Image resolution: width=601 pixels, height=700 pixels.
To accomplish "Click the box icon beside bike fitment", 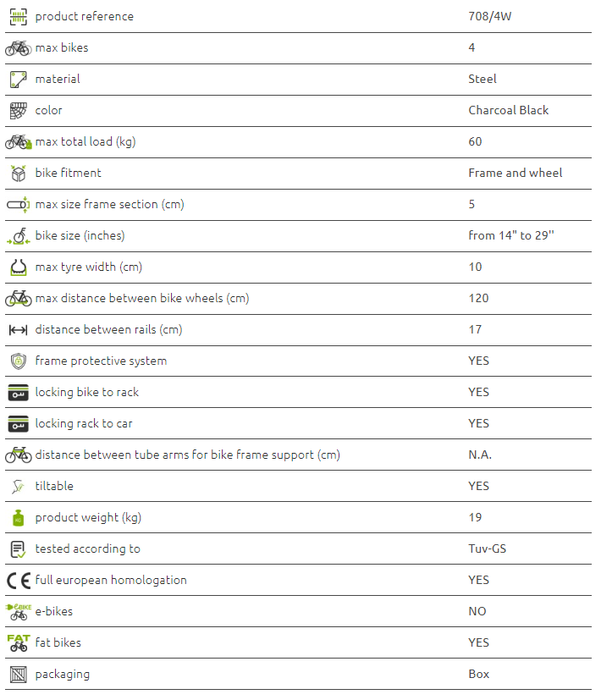I will pos(18,174).
